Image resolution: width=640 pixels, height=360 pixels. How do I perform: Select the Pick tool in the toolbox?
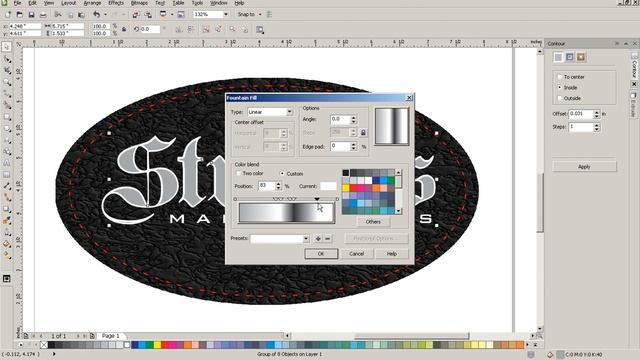point(7,47)
